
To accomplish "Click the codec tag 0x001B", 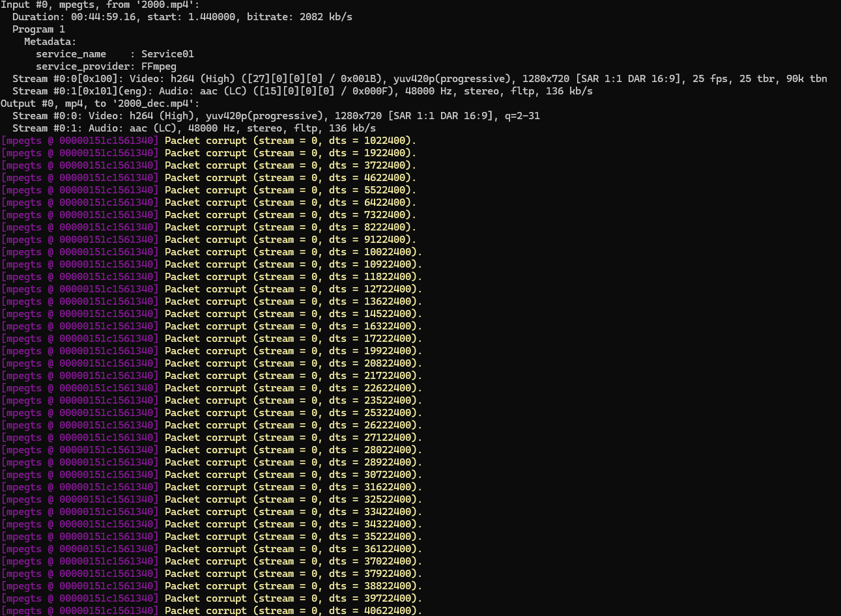I will pyautogui.click(x=365, y=79).
